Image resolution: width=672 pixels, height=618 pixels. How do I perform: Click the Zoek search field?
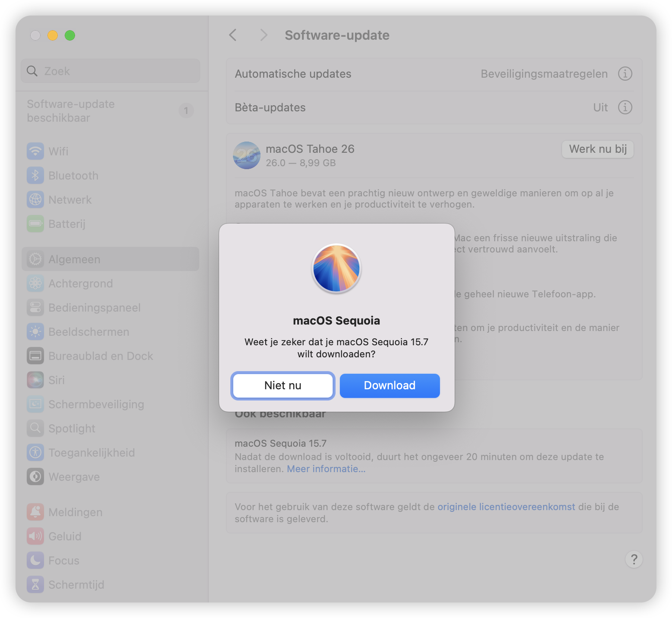point(110,71)
